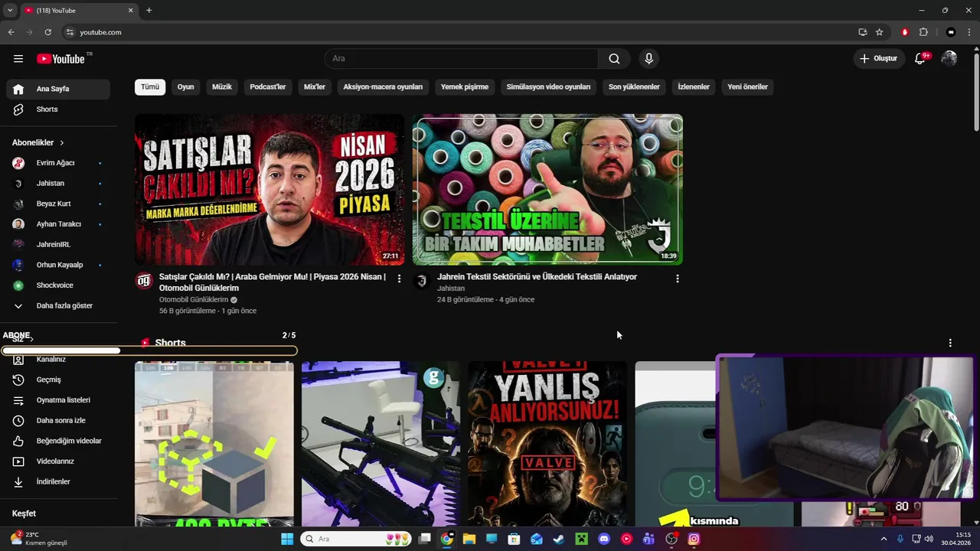This screenshot has height=551, width=980.
Task: Select the Son yüklenenler chip
Action: click(x=634, y=87)
